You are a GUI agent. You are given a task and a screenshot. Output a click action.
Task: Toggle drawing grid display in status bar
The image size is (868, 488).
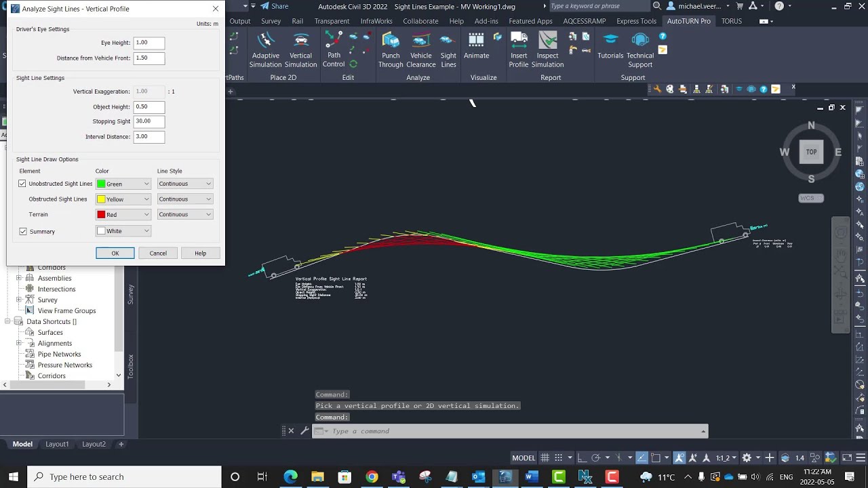[545, 457]
